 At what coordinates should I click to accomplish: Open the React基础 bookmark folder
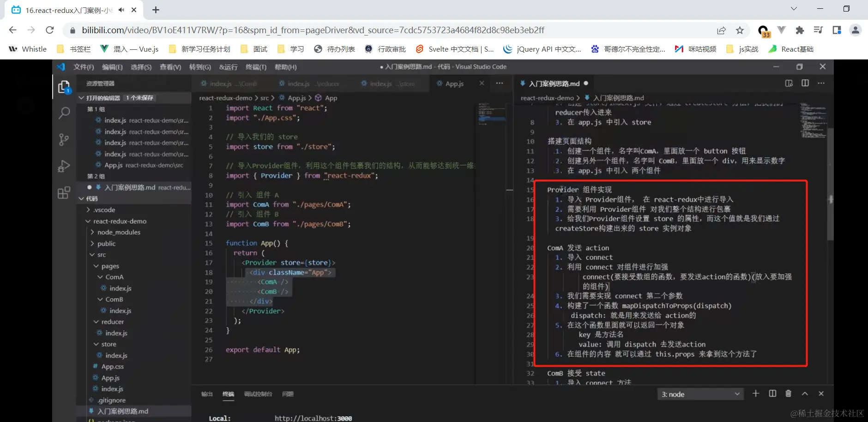click(791, 49)
